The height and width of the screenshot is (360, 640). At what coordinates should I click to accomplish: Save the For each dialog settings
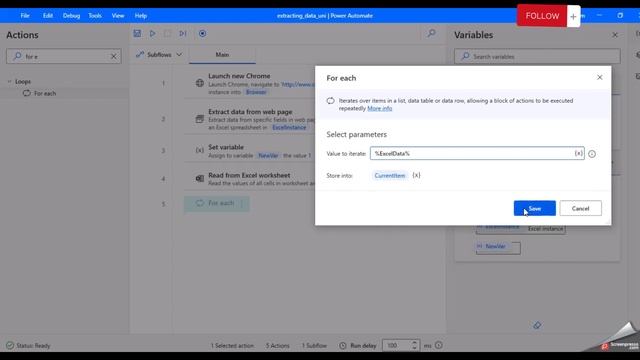(x=534, y=208)
